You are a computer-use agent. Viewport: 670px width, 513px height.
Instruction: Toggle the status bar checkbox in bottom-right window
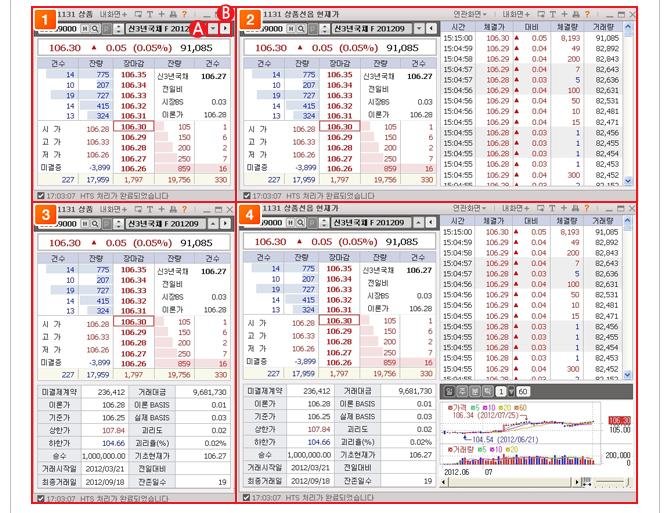pos(246,498)
